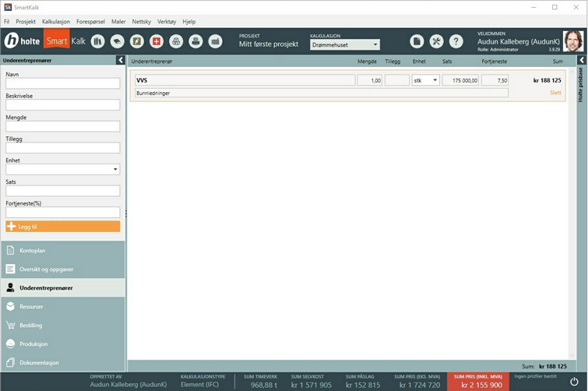Open the wrench and screwdriver settings icon
The width and height of the screenshot is (588, 391).
437,41
